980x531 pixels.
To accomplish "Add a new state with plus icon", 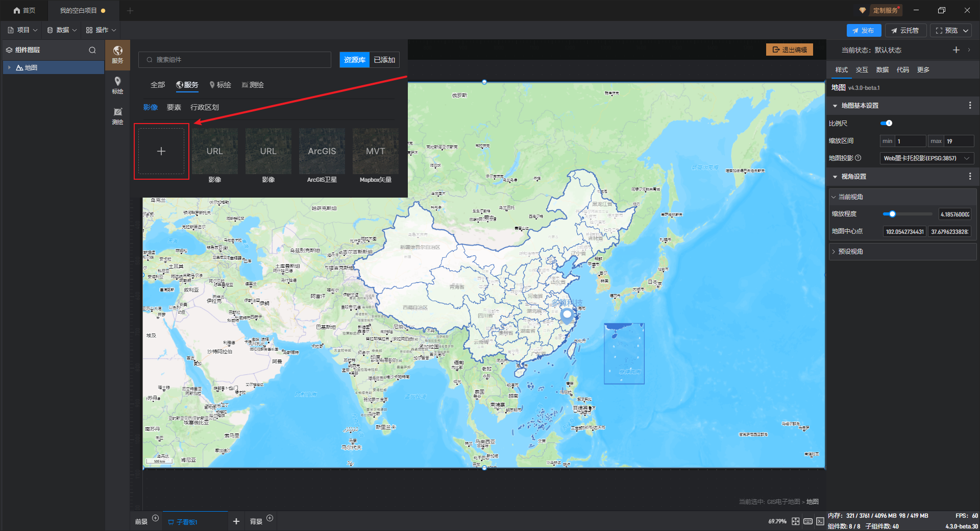I will tap(956, 50).
